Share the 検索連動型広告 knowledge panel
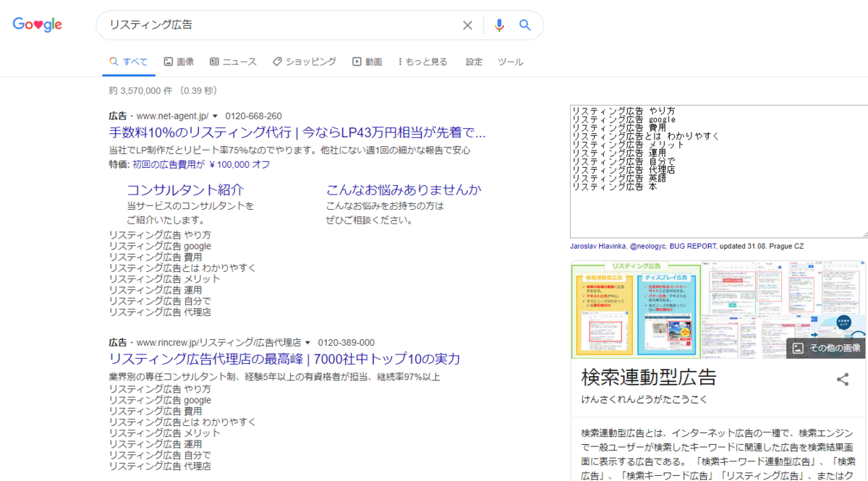The width and height of the screenshot is (868, 481). click(x=842, y=379)
